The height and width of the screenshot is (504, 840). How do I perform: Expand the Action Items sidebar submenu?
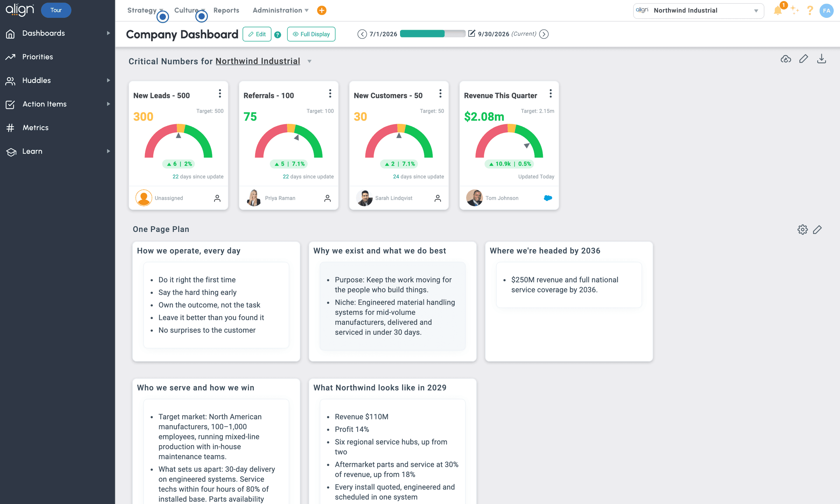tap(108, 104)
